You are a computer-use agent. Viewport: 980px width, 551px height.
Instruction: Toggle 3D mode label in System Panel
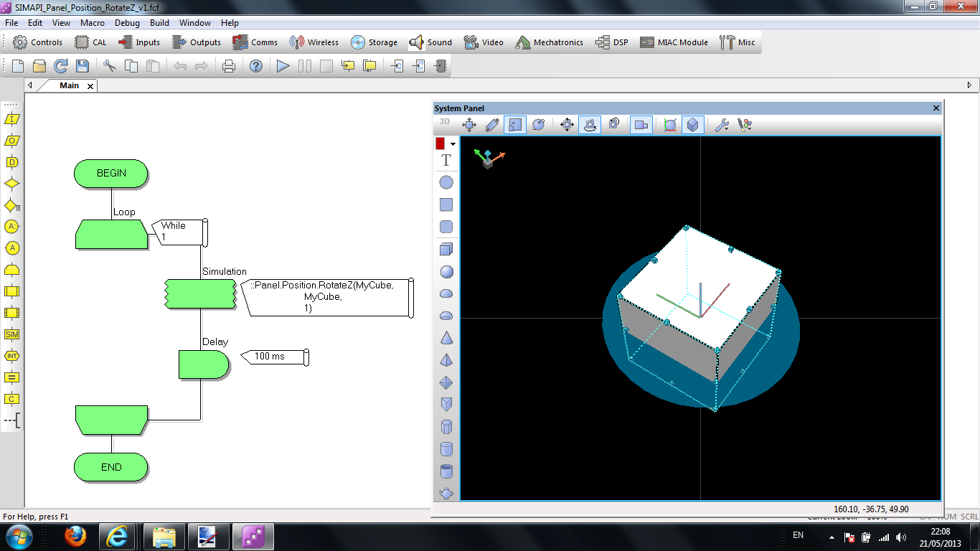(x=445, y=122)
